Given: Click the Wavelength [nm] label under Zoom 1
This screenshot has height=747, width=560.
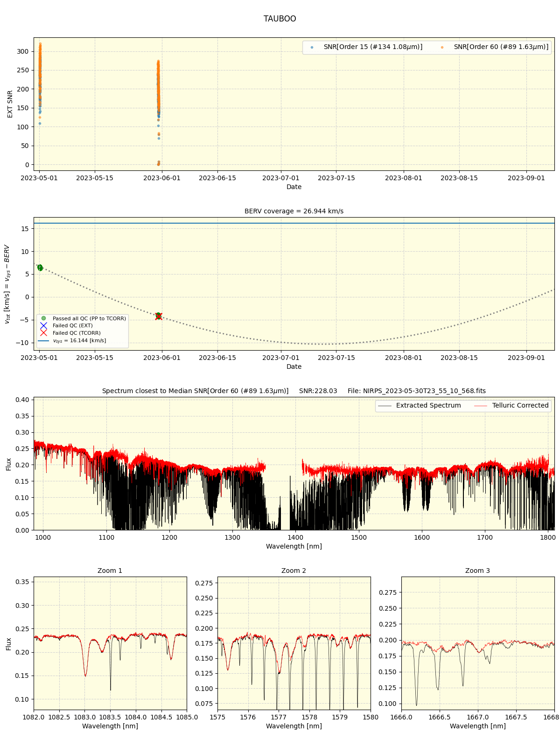Looking at the screenshot, I should [110, 726].
